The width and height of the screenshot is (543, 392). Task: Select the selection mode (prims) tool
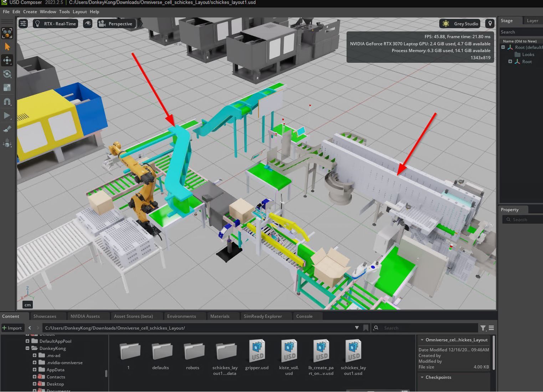pos(7,33)
